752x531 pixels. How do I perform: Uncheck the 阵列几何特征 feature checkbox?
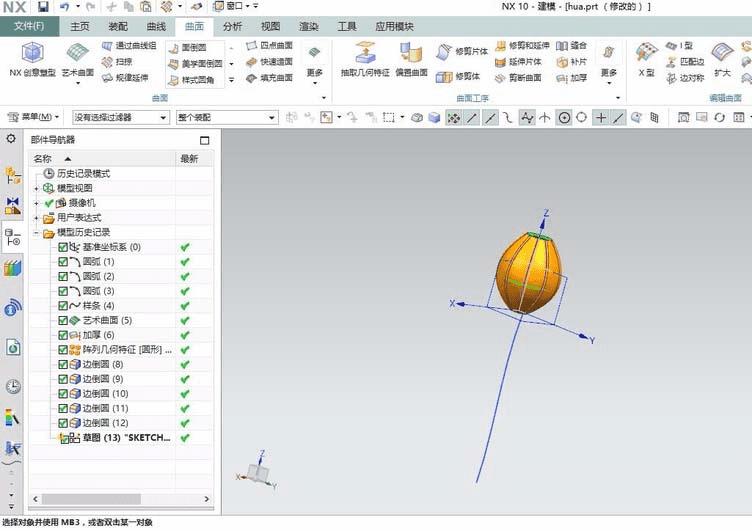tap(63, 350)
